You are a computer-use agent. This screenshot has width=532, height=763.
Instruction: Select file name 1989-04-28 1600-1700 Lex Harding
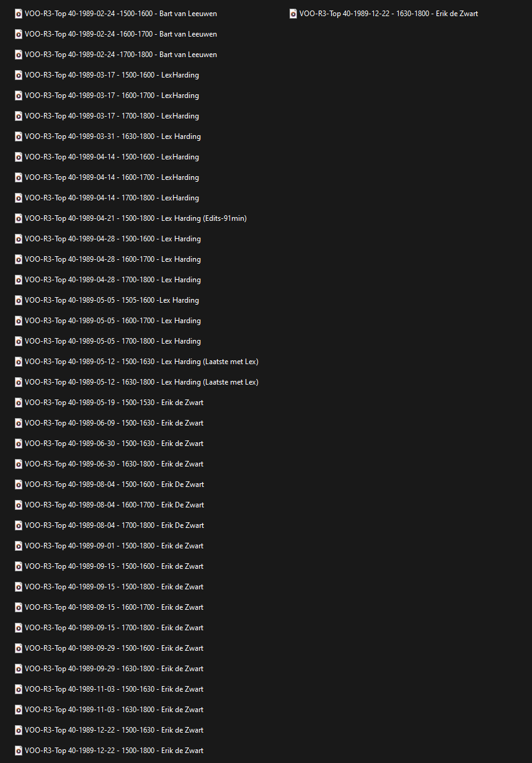pyautogui.click(x=113, y=259)
